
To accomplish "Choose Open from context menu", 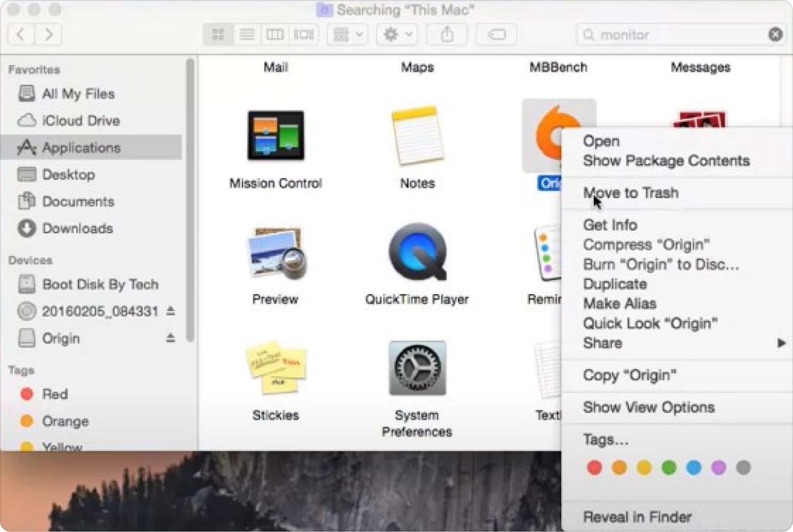I will click(x=601, y=142).
